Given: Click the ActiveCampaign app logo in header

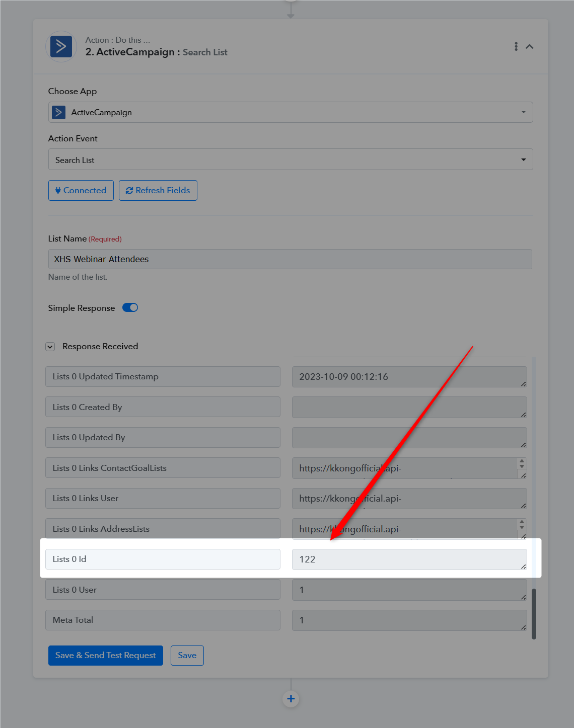Looking at the screenshot, I should (x=61, y=46).
